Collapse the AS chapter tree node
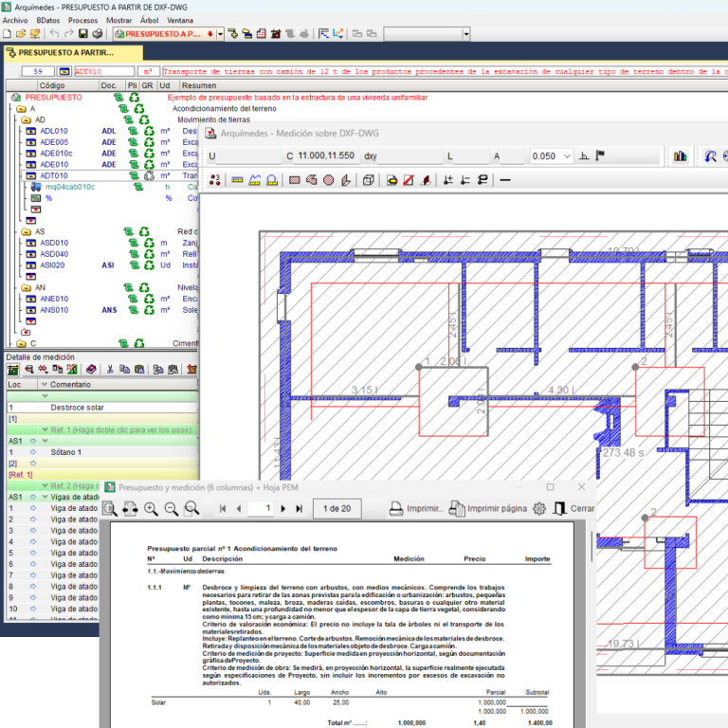The height and width of the screenshot is (728, 728). (26, 231)
